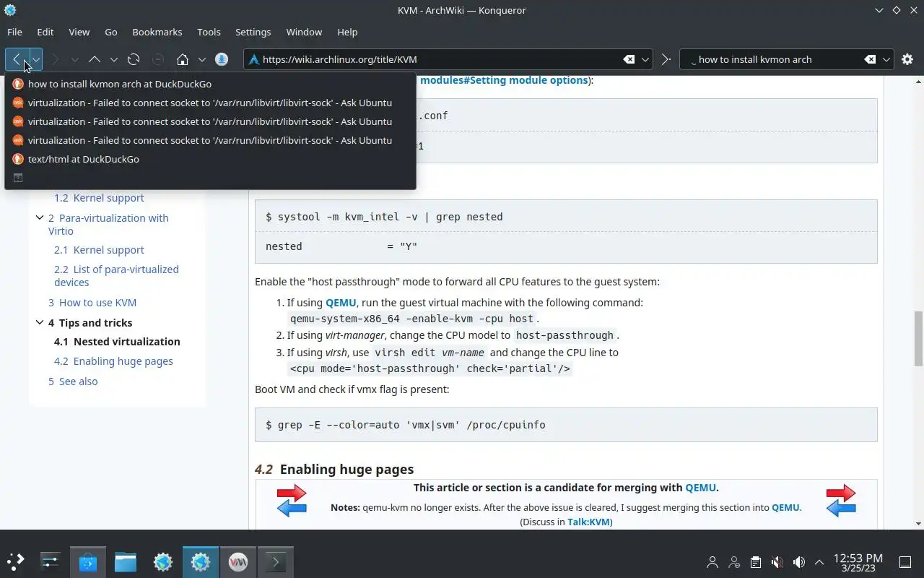The image size is (924, 578).
Task: Jump to '4.2 Enabling huge pages' contents entry
Action: pos(113,361)
